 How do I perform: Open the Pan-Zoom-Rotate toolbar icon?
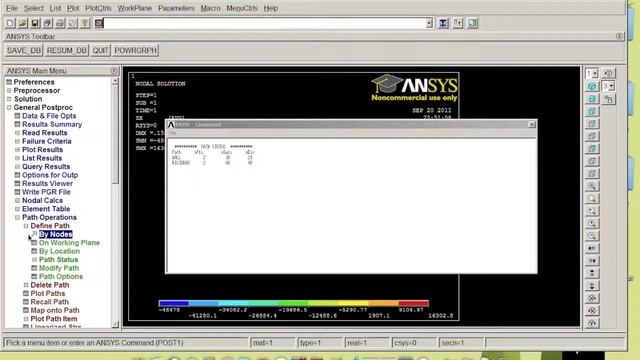pyautogui.click(x=48, y=23)
